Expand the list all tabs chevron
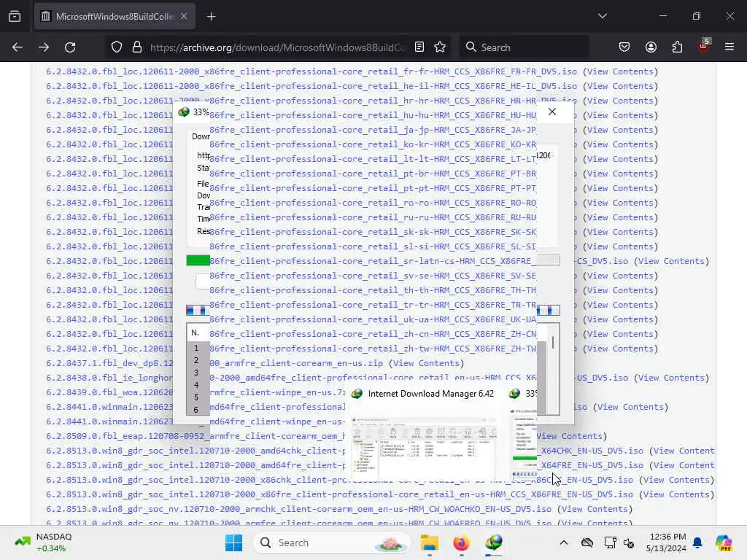Screen dimensions: 747x560 (x=602, y=16)
